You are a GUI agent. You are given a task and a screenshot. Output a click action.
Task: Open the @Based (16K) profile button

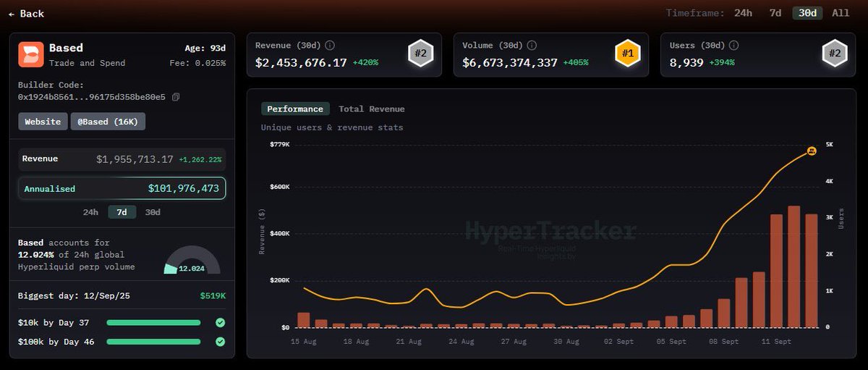(x=108, y=122)
